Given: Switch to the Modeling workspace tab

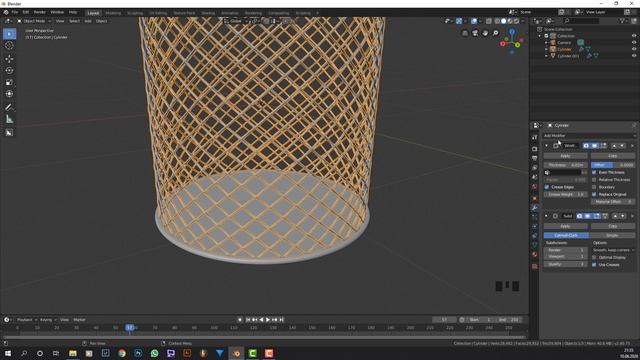Looking at the screenshot, I should pos(113,13).
